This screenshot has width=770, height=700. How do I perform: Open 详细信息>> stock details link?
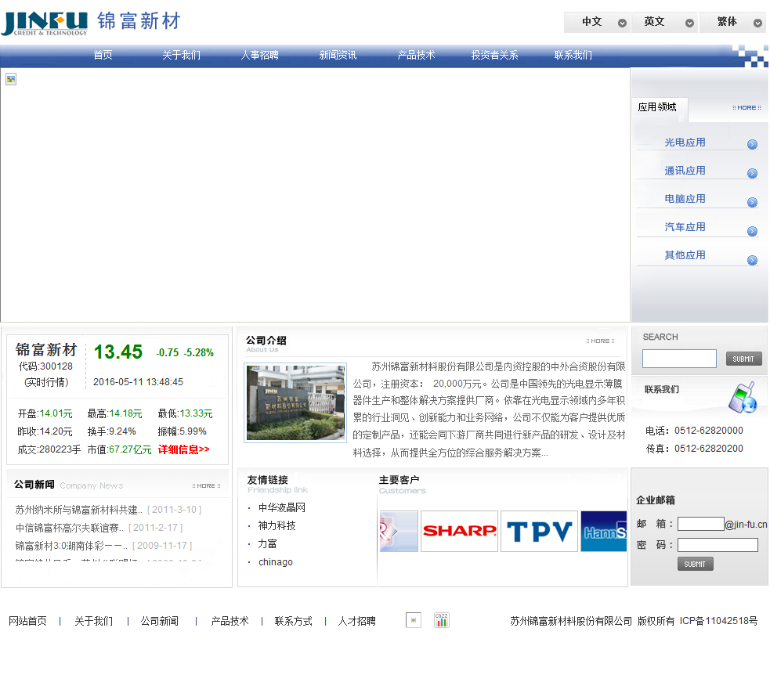(x=184, y=449)
